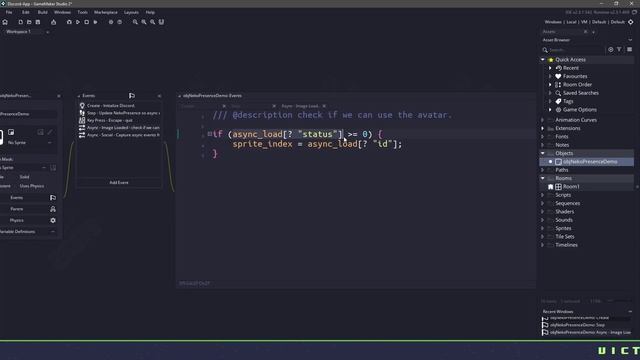Toggle the Uses Physics checkbox option
The width and height of the screenshot is (640, 360).
click(32, 186)
